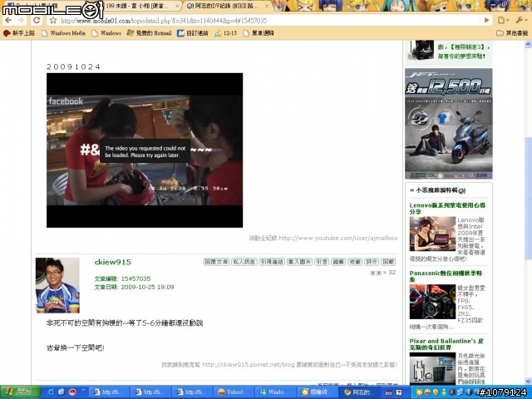Switch to the 阿志的 Chrome taskbar button
532x399 pixels.
tap(358, 392)
